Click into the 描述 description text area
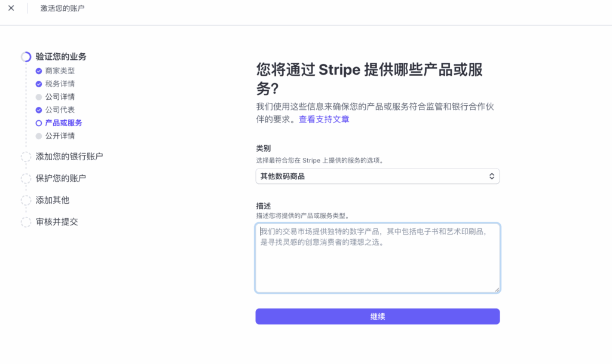This screenshot has height=364, width=612. tap(377, 263)
